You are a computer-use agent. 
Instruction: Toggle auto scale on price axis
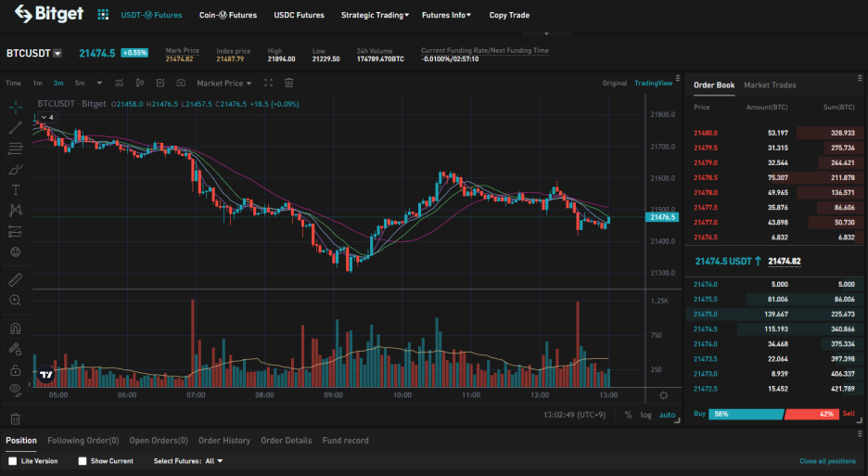point(667,415)
